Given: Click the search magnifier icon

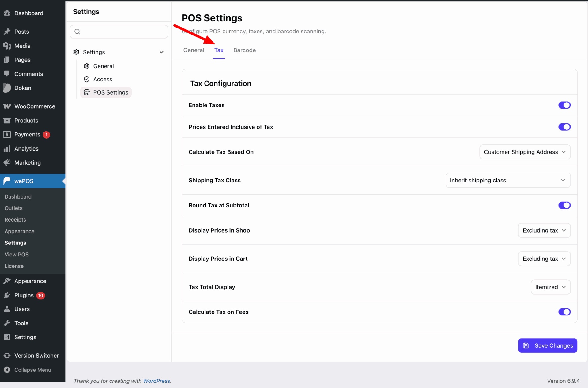Looking at the screenshot, I should pyautogui.click(x=77, y=32).
